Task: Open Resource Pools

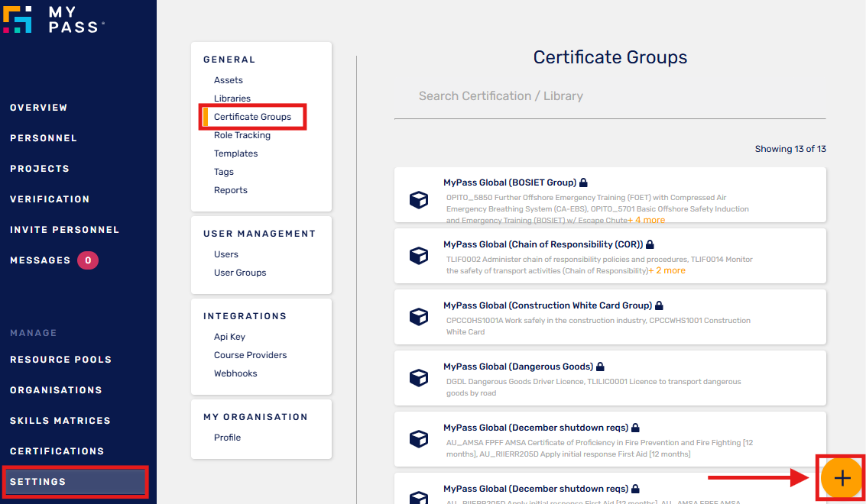Action: [60, 360]
